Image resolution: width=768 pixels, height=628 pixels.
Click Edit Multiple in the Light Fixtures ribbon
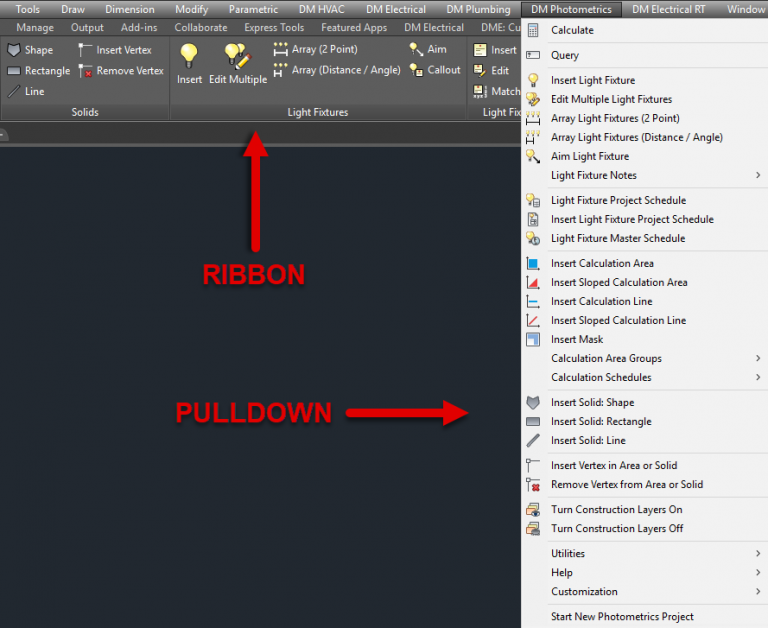[238, 64]
